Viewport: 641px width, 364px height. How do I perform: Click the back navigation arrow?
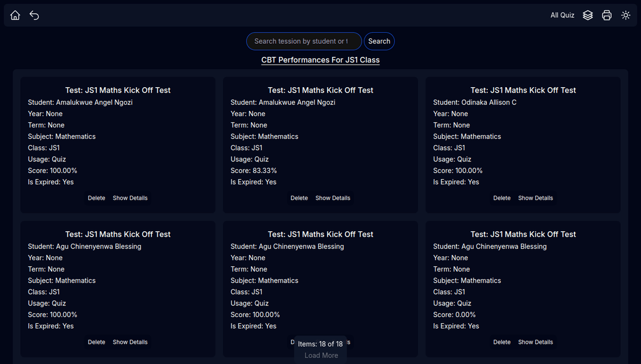(34, 15)
